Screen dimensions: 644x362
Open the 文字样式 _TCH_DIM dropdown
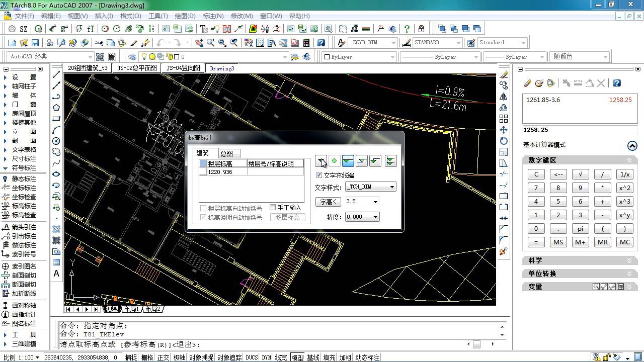tap(370, 187)
